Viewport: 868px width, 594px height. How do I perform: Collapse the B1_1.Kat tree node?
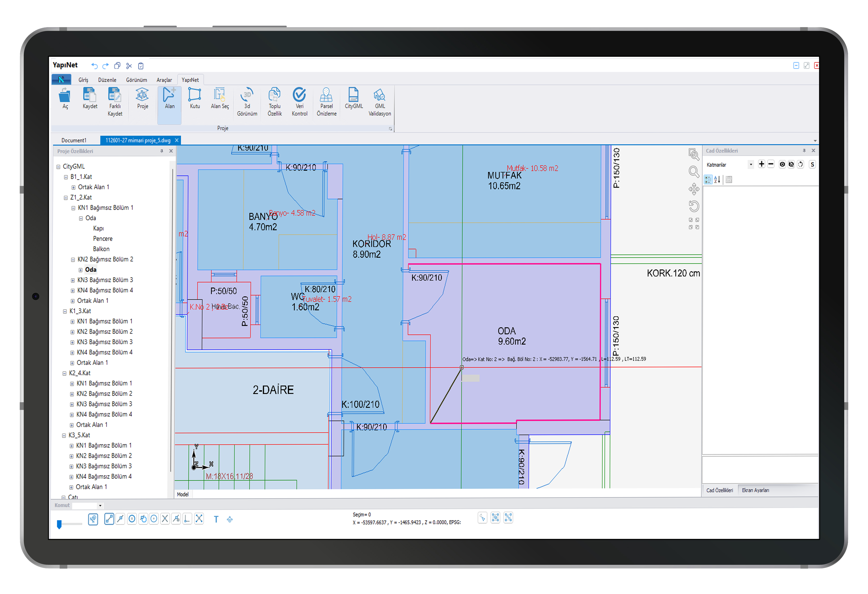tap(66, 177)
